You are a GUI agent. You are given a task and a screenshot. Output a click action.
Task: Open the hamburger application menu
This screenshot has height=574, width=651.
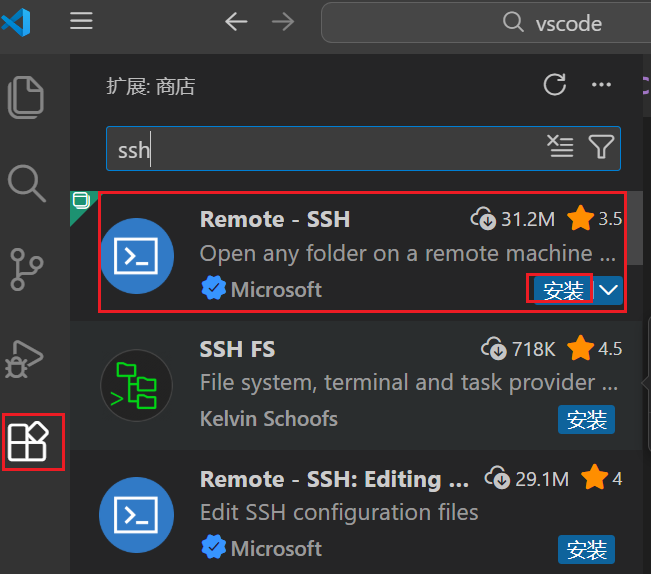[81, 21]
